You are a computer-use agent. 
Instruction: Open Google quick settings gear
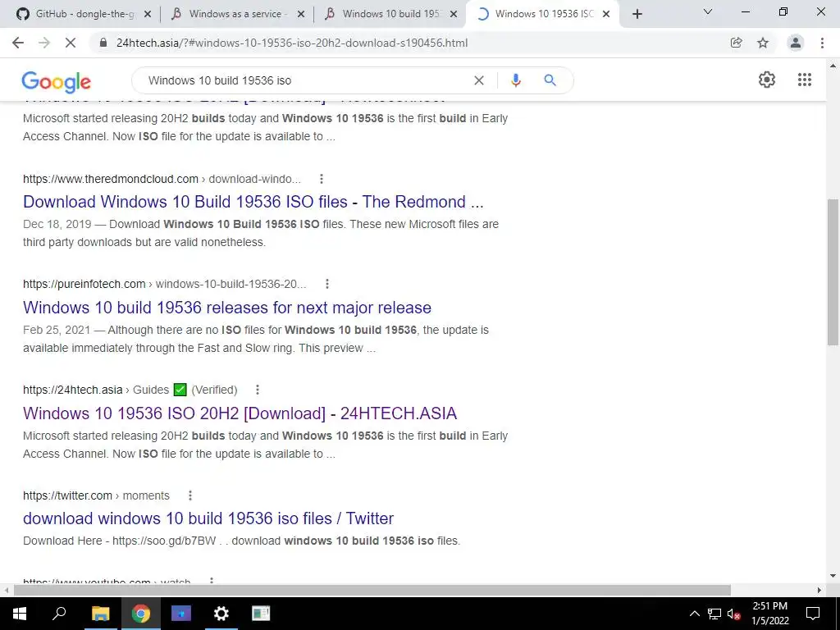pyautogui.click(x=767, y=80)
